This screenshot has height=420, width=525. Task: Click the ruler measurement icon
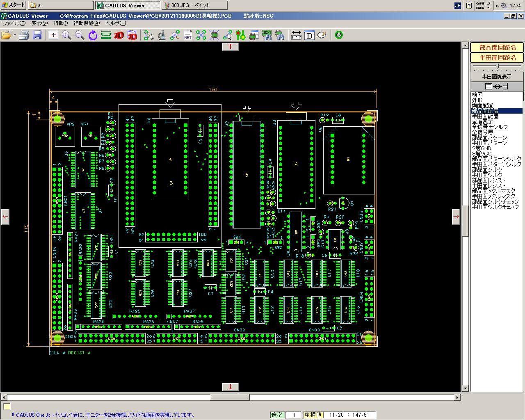(x=296, y=35)
